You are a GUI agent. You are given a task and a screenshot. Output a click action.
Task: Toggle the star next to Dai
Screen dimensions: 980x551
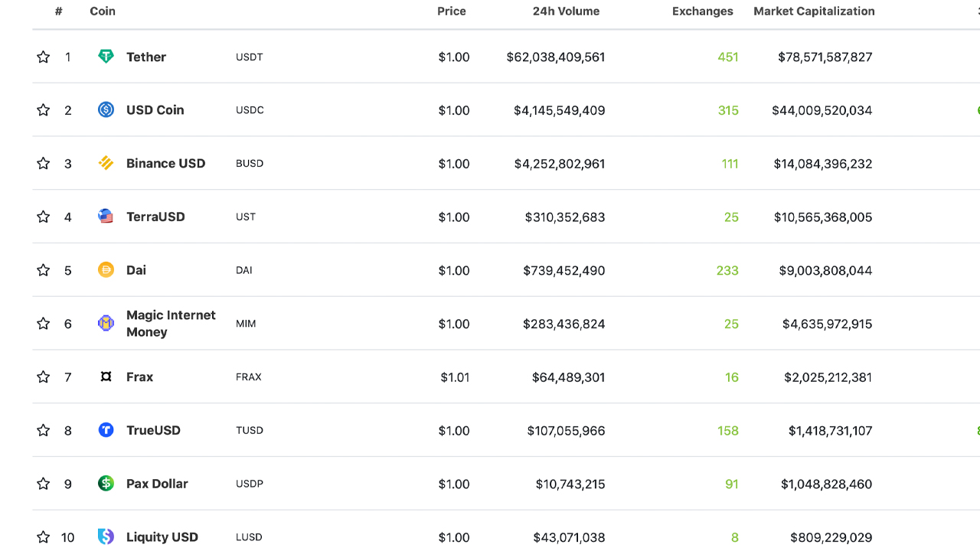coord(43,269)
